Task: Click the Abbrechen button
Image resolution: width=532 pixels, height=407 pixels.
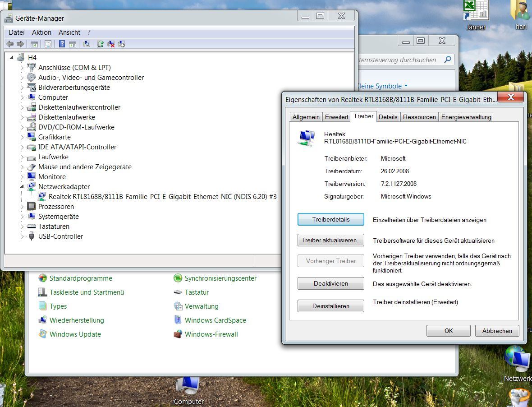Action: (x=497, y=331)
